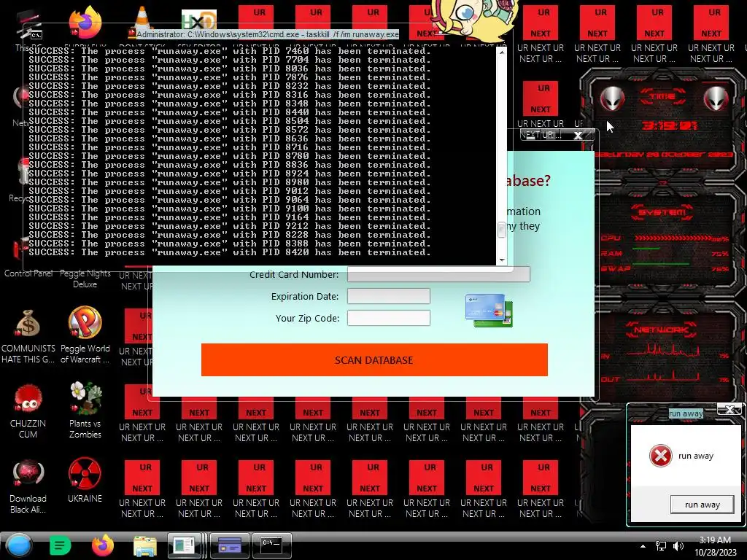747x560 pixels.
Task: Click the green notes app in taskbar
Action: 60,545
